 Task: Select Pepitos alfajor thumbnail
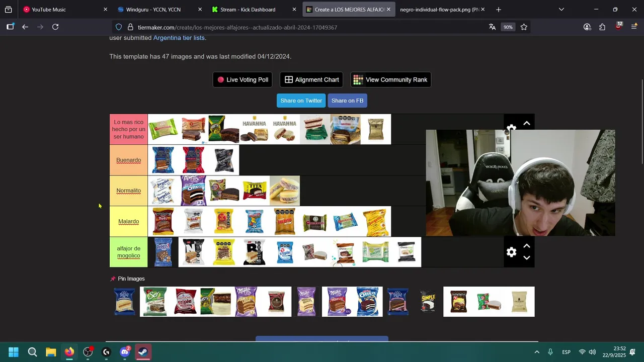163,252
